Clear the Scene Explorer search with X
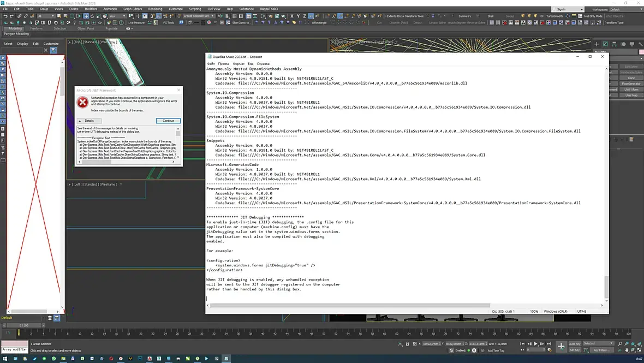 pyautogui.click(x=46, y=50)
